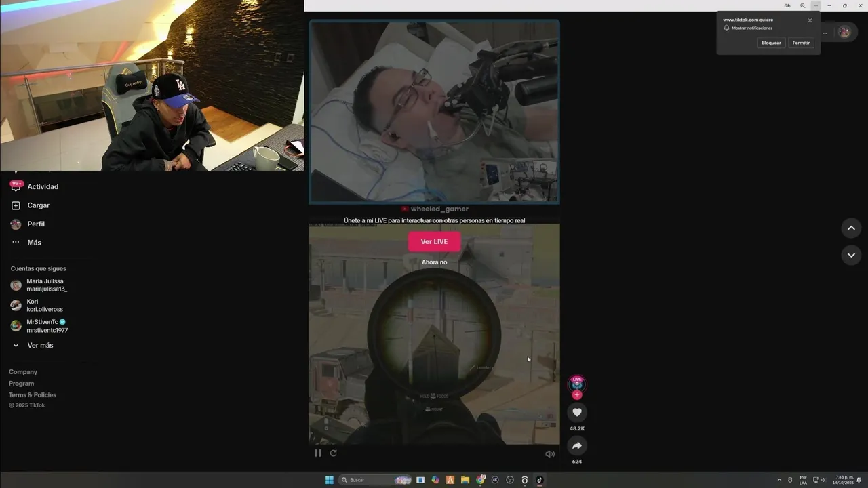The height and width of the screenshot is (488, 868).
Task: Click the wheelchair gamer video frame
Action: tap(434, 112)
